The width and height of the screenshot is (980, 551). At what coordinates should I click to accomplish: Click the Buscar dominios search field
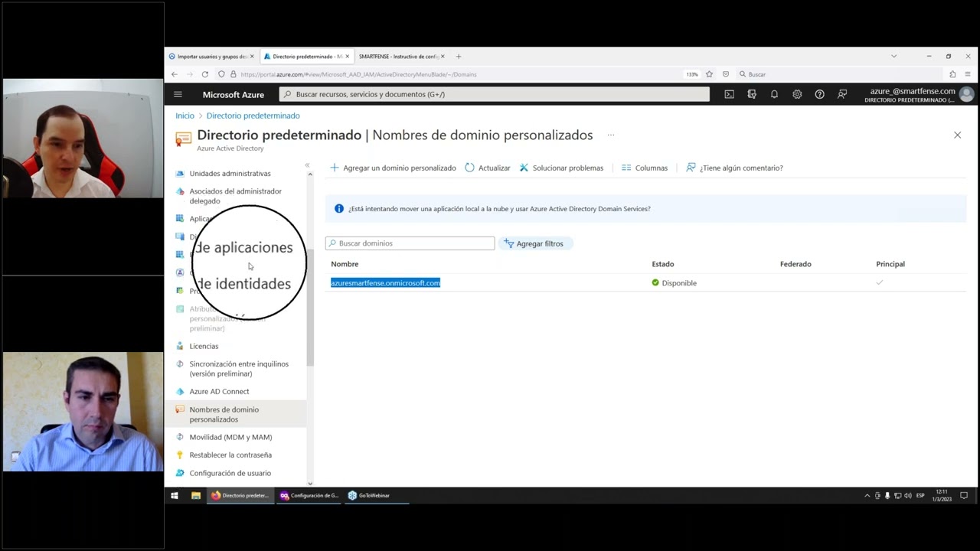pyautogui.click(x=410, y=243)
